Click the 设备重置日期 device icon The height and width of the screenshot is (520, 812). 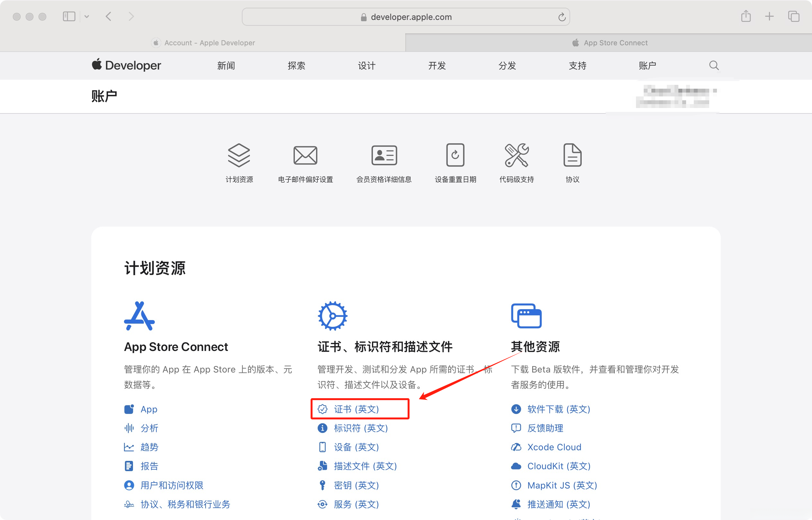(x=455, y=155)
